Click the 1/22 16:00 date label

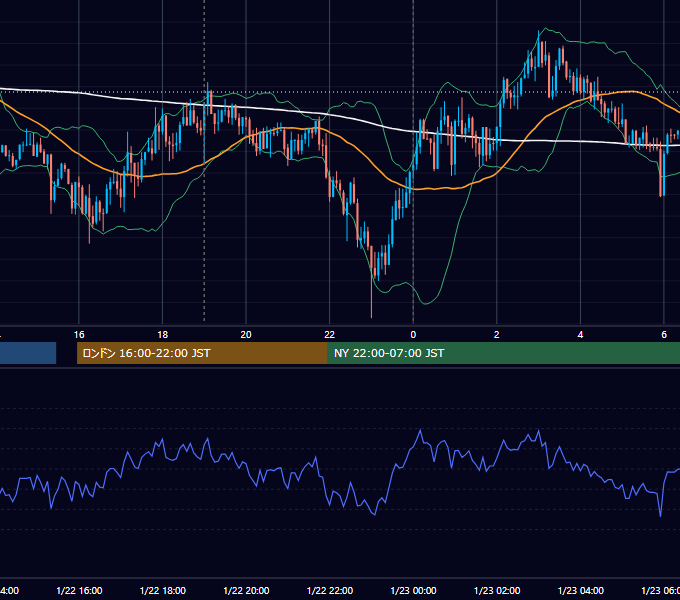click(x=79, y=591)
